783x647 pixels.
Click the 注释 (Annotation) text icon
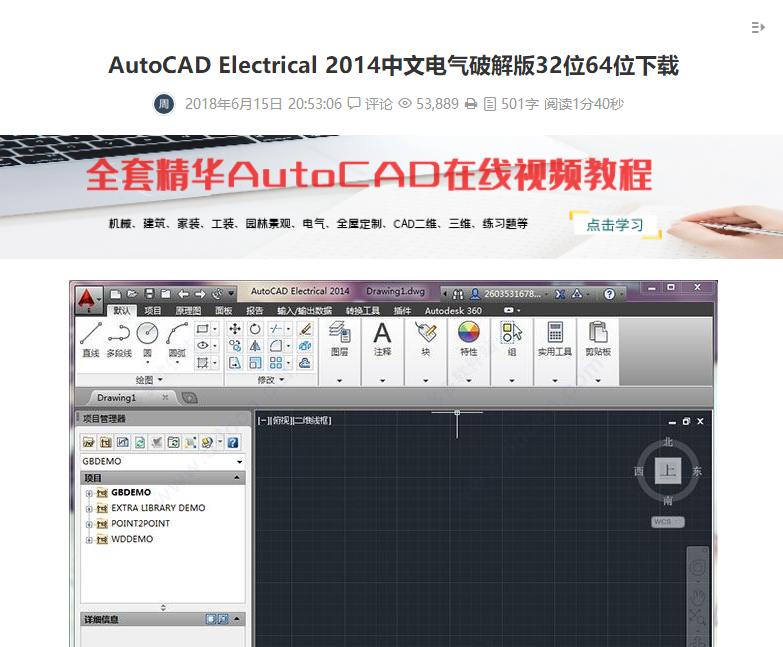click(x=382, y=337)
